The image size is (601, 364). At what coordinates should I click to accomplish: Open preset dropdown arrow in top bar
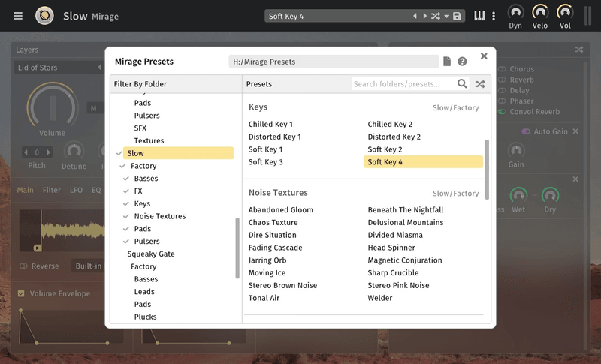446,16
